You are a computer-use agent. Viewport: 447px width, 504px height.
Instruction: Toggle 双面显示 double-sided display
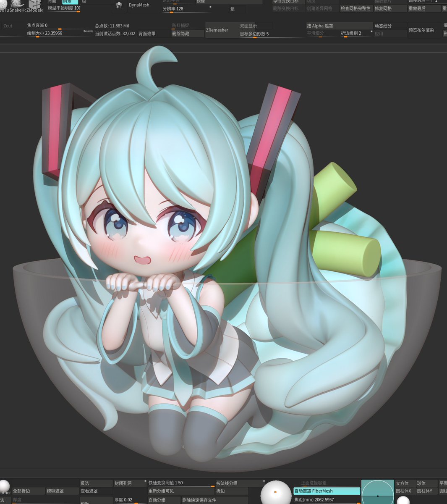256,26
